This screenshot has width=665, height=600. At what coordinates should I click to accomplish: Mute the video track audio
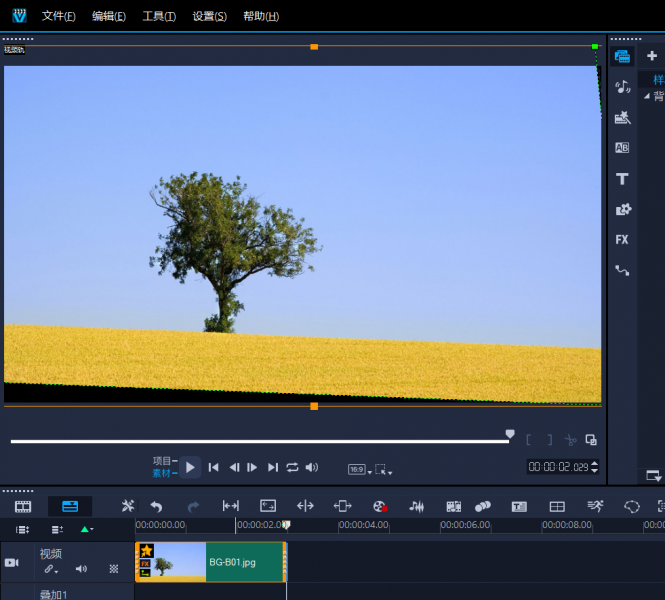pyautogui.click(x=82, y=569)
